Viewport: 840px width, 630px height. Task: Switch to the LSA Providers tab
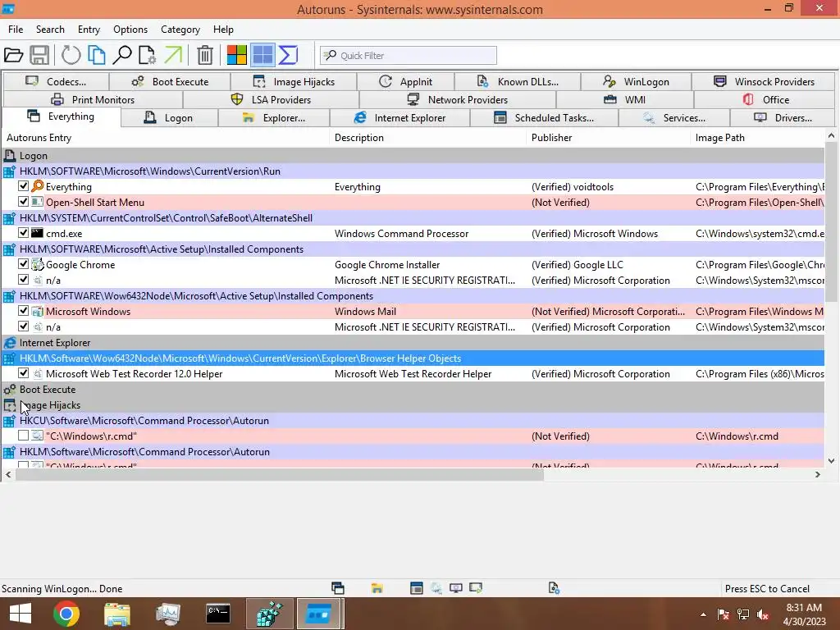(x=271, y=99)
